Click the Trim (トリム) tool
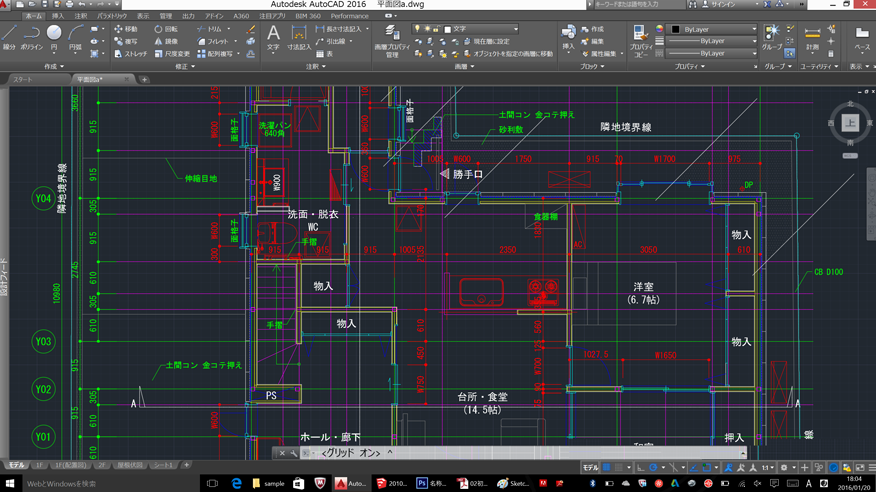 pos(210,29)
